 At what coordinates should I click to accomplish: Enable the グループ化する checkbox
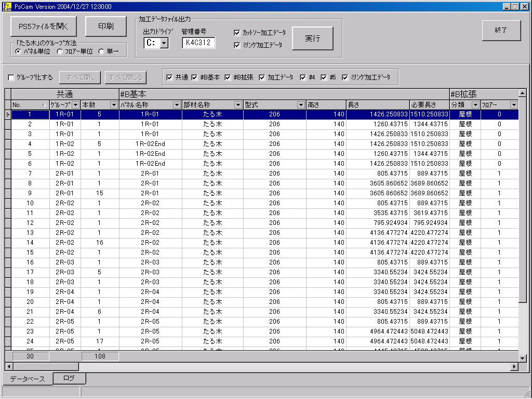point(11,78)
